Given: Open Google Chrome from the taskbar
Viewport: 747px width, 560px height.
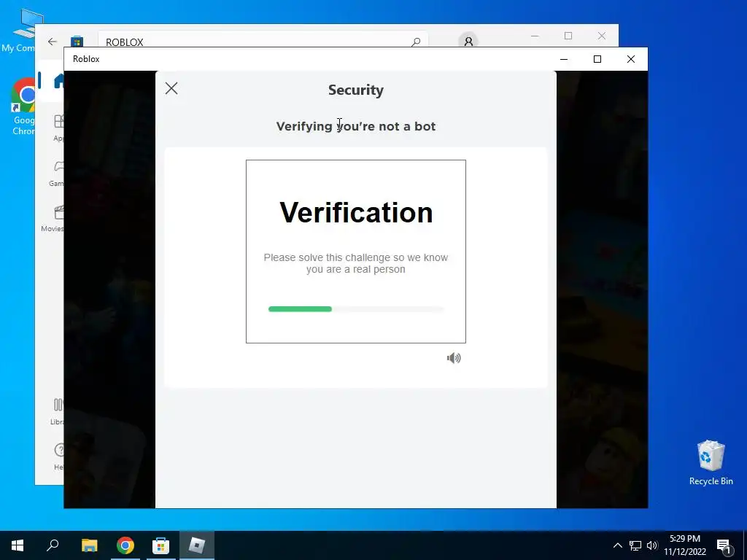Looking at the screenshot, I should [125, 545].
